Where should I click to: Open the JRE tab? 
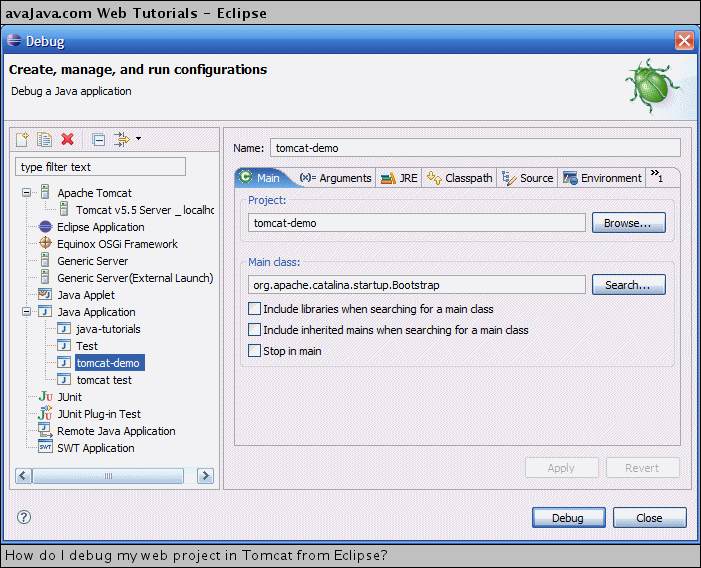(x=399, y=178)
